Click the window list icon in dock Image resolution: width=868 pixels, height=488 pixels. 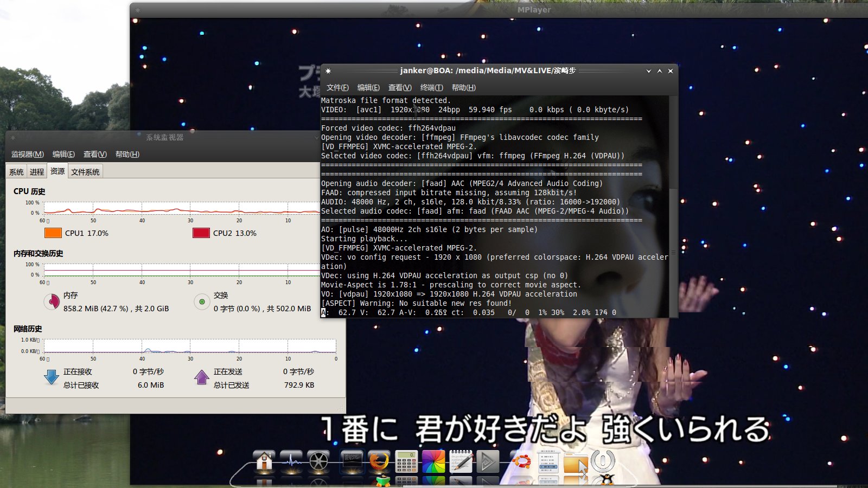click(x=548, y=461)
